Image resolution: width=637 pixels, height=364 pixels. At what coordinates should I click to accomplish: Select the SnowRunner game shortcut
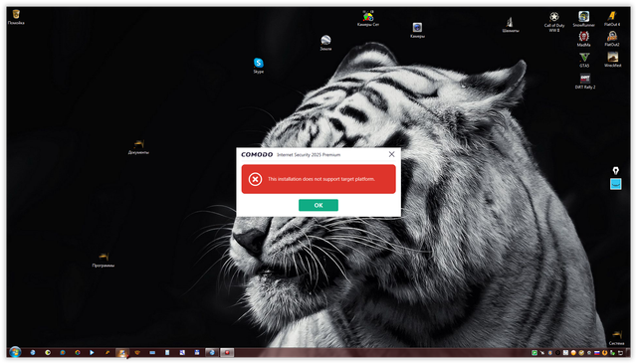click(584, 19)
